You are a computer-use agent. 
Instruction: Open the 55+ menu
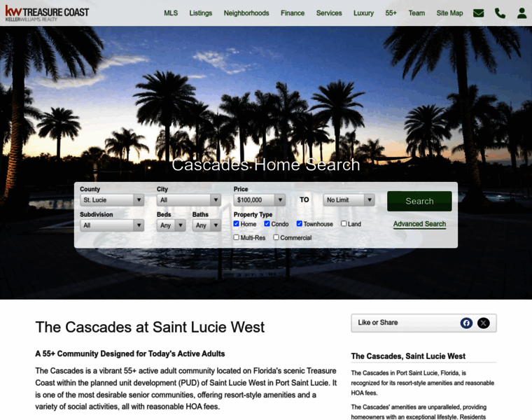pyautogui.click(x=391, y=13)
